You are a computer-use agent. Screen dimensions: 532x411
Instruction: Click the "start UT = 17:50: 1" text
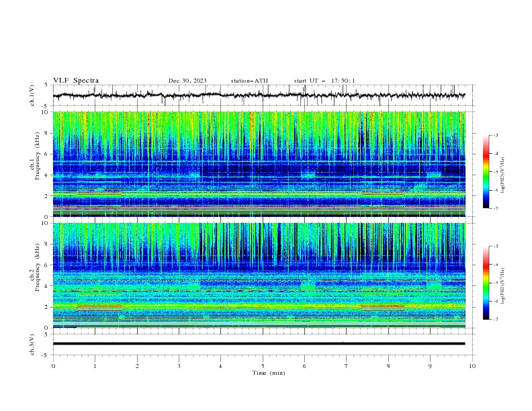click(x=324, y=81)
